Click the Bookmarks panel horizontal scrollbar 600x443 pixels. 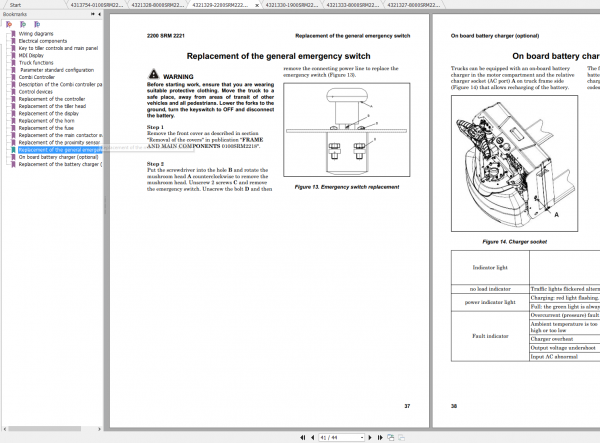click(44, 429)
